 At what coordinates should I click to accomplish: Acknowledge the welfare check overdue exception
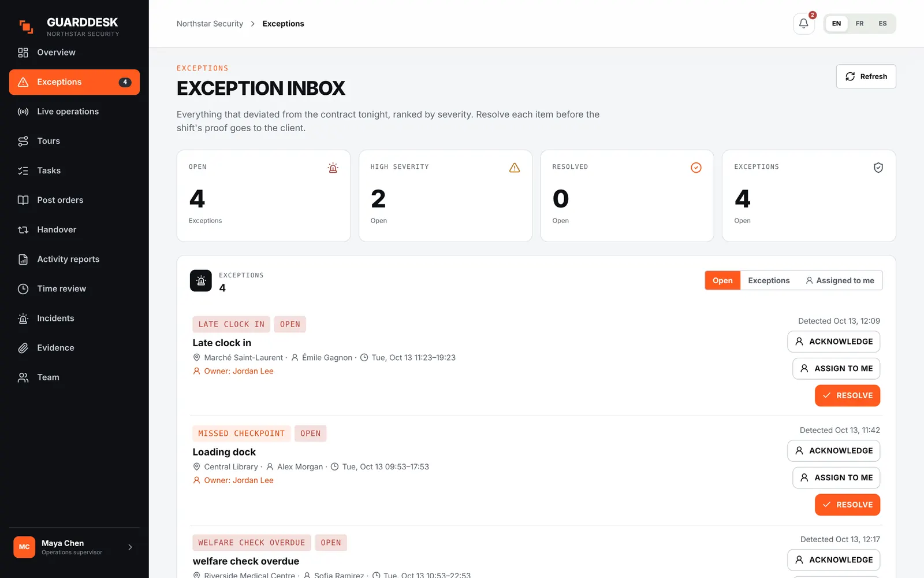click(x=833, y=560)
